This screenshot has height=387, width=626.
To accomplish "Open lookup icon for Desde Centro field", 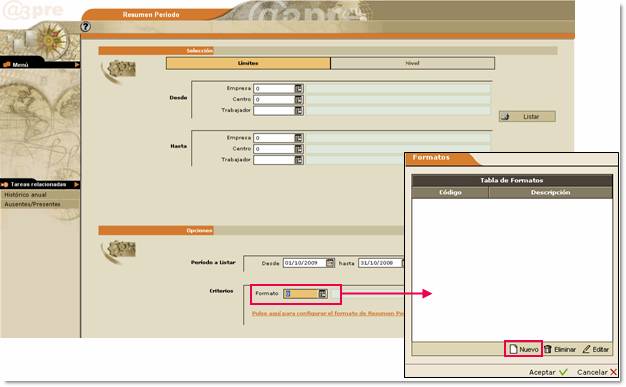I will [299, 99].
